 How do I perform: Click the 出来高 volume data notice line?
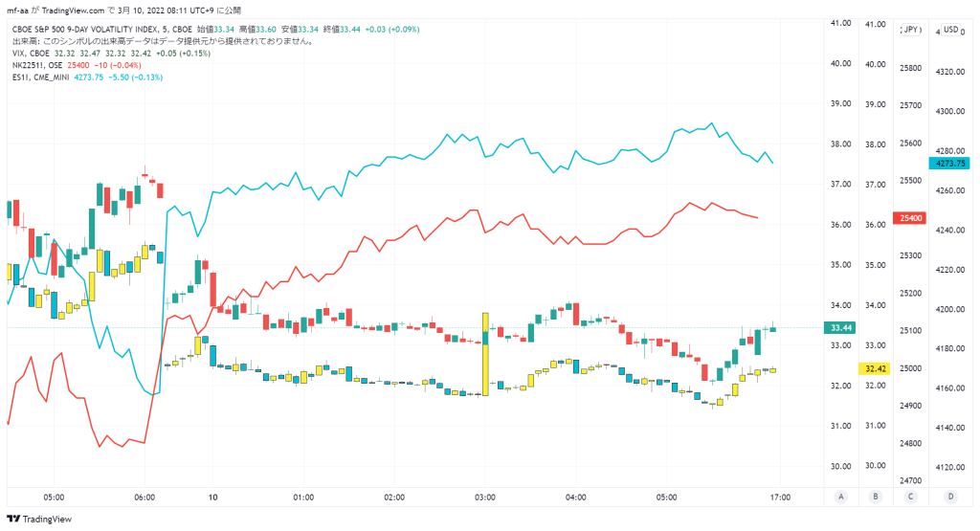click(163, 41)
